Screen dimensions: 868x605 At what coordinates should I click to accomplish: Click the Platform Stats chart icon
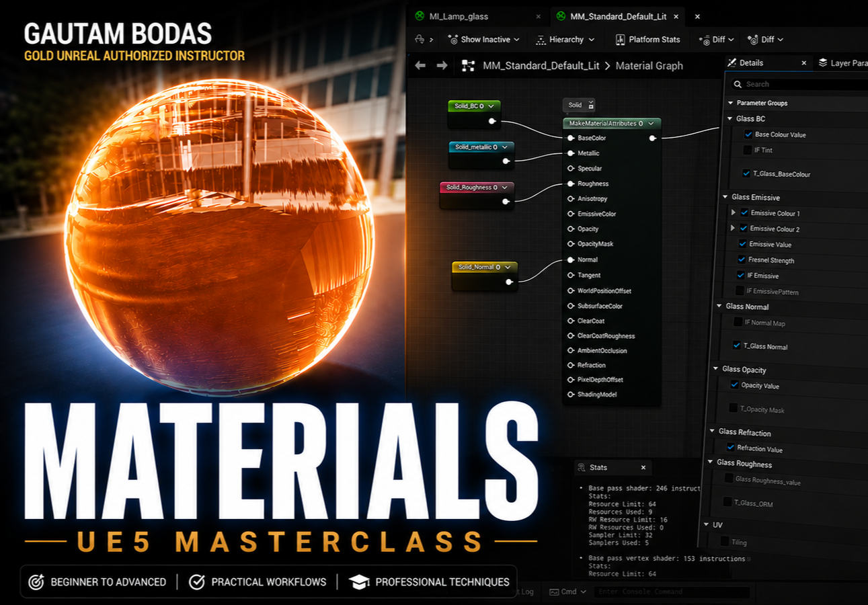click(x=621, y=40)
